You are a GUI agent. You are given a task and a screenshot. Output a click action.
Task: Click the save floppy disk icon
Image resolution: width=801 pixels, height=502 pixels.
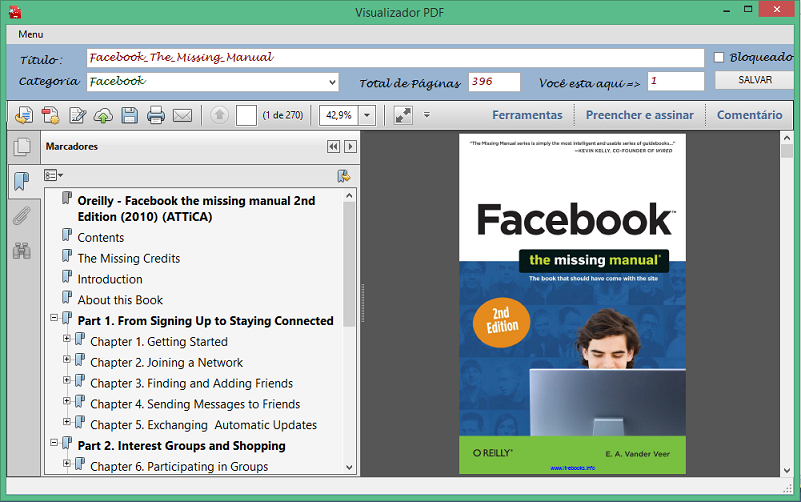[x=130, y=115]
